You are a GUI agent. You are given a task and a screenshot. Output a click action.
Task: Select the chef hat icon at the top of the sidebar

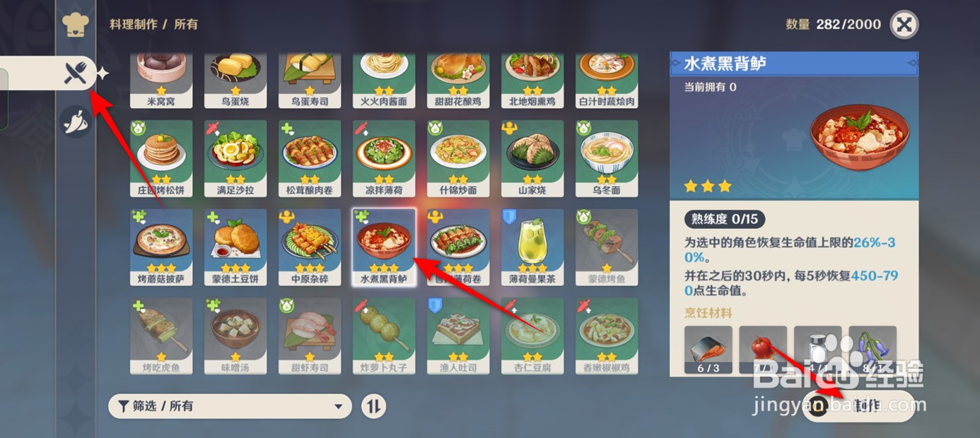(75, 23)
